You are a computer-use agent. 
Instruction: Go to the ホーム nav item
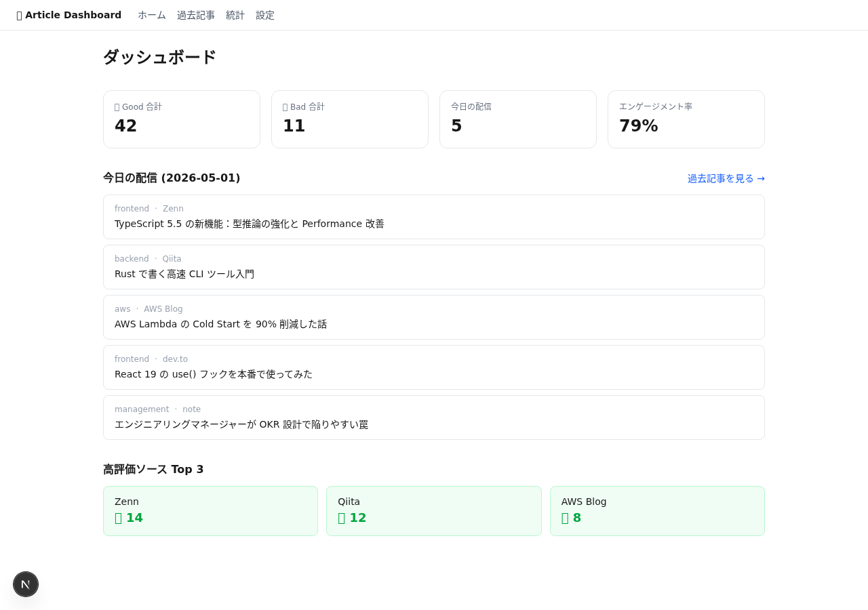point(152,15)
